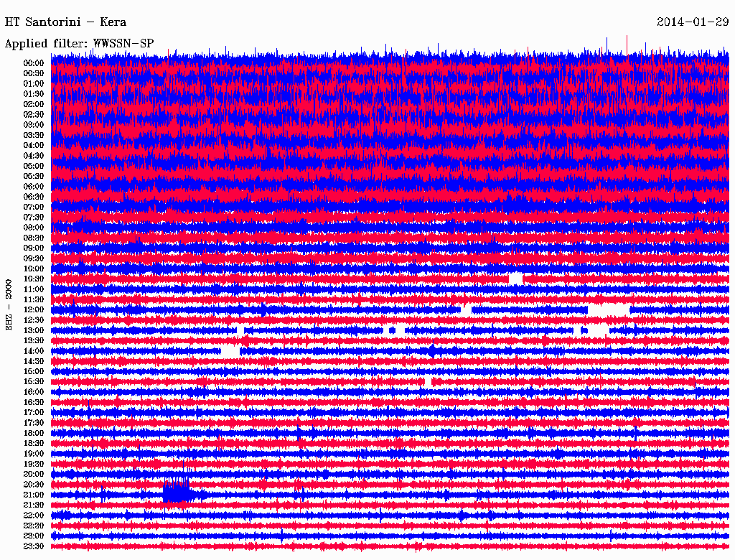Click the 17:30 time label
735x560 pixels.
coord(34,423)
